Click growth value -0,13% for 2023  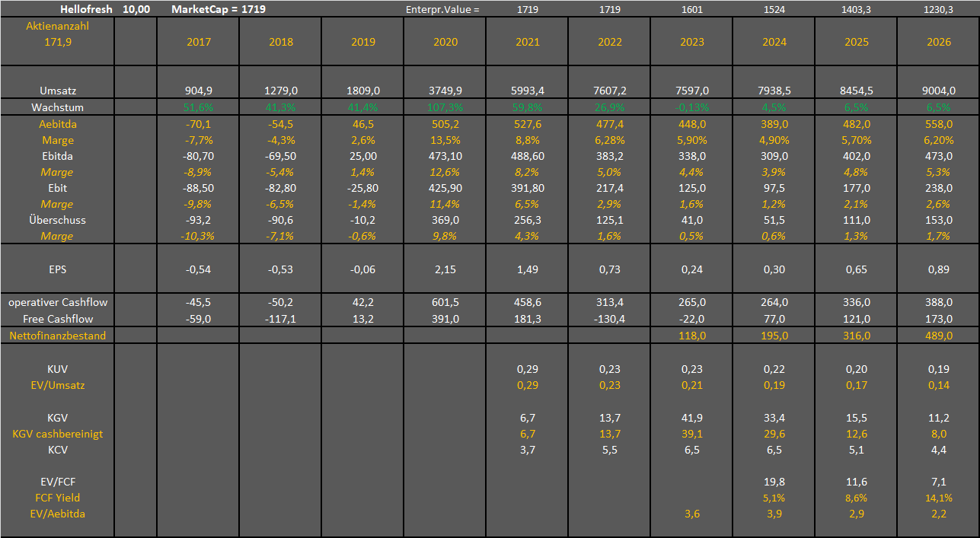coord(692,107)
